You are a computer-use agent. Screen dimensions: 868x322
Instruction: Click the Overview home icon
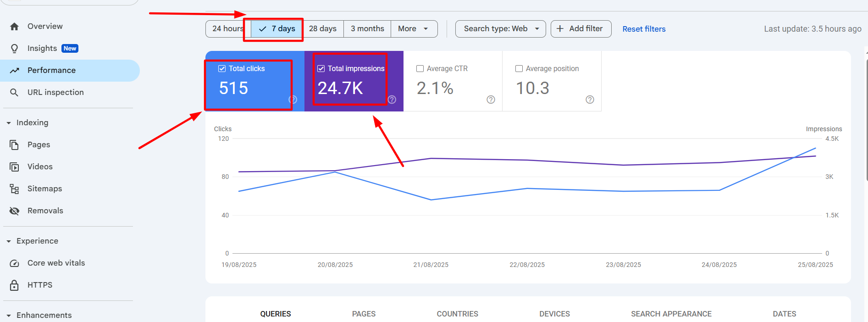[14, 27]
